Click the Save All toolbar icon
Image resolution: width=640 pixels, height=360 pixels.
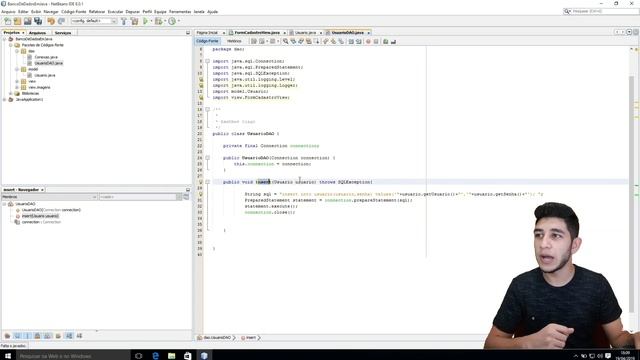38,21
